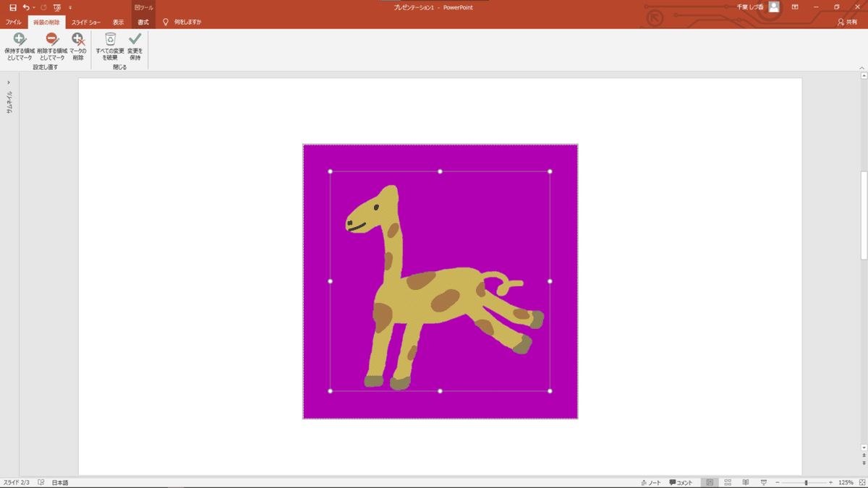Screen dimensions: 868x488
Task: Choose 保持する領域としてマーク tool
Action: click(19, 47)
